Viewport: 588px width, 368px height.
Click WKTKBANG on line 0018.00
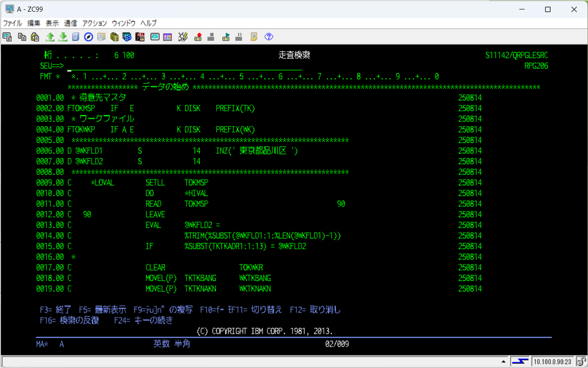tap(255, 278)
